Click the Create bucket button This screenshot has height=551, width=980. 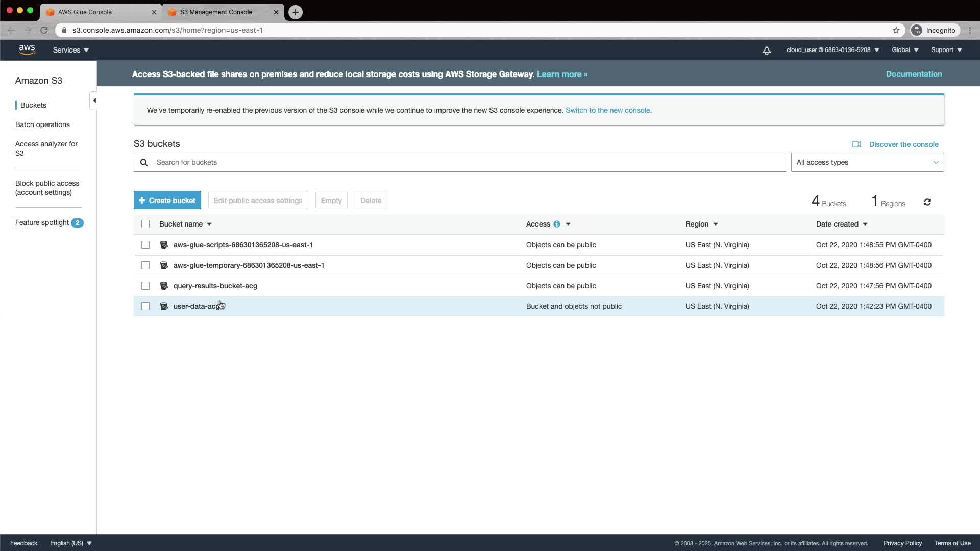coord(167,201)
